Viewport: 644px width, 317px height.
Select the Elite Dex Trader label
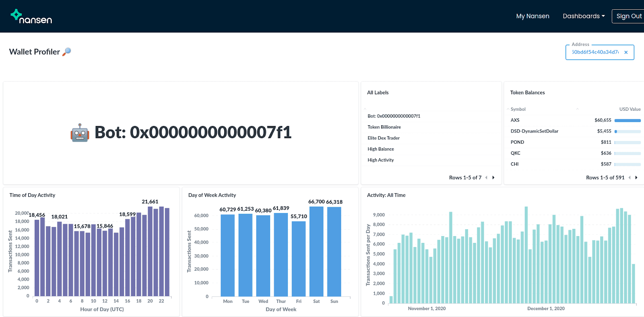click(x=384, y=138)
